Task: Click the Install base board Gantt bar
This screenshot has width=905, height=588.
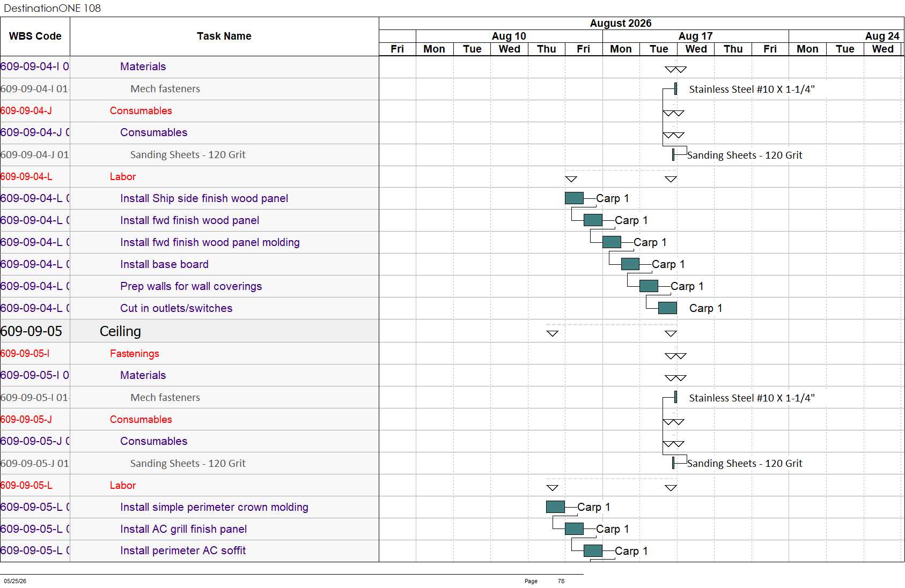Action: pyautogui.click(x=630, y=264)
